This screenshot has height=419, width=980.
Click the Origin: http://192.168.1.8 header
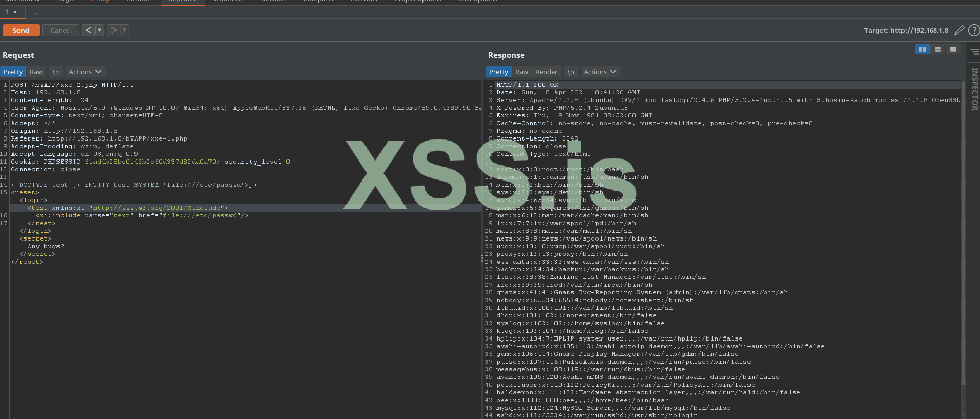tap(64, 131)
